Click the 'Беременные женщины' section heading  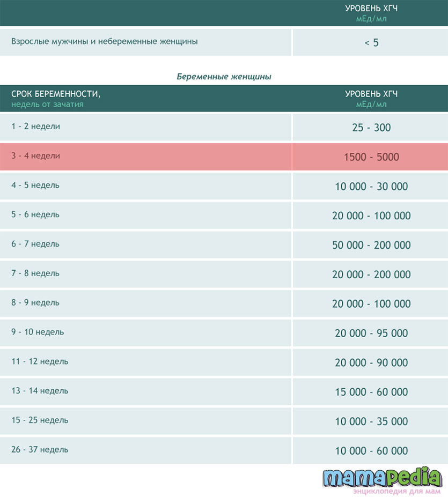[224, 77]
